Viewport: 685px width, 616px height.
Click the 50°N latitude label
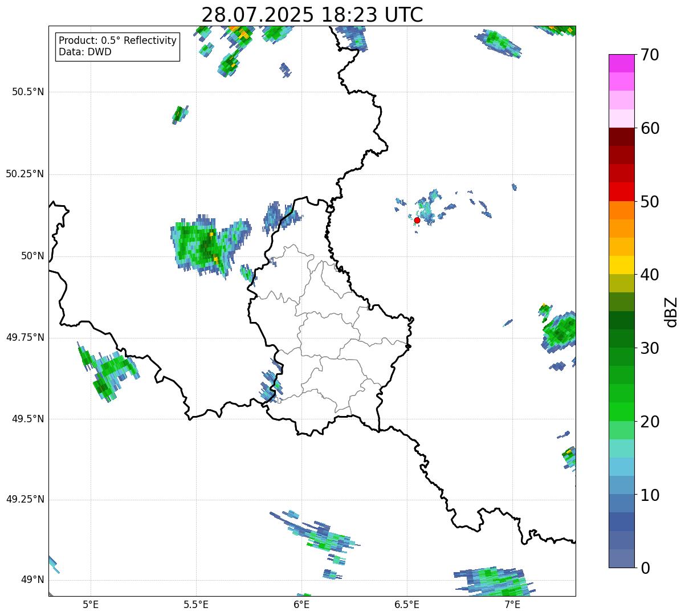coord(32,256)
